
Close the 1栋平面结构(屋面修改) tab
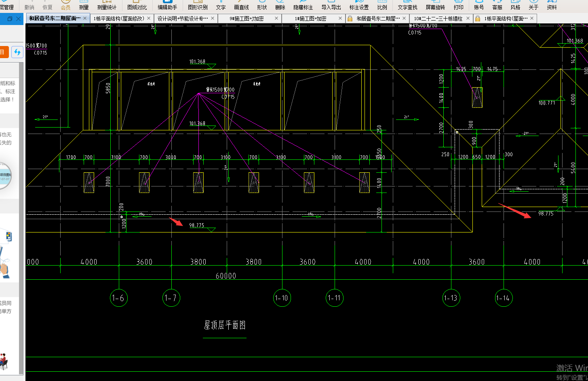point(149,18)
